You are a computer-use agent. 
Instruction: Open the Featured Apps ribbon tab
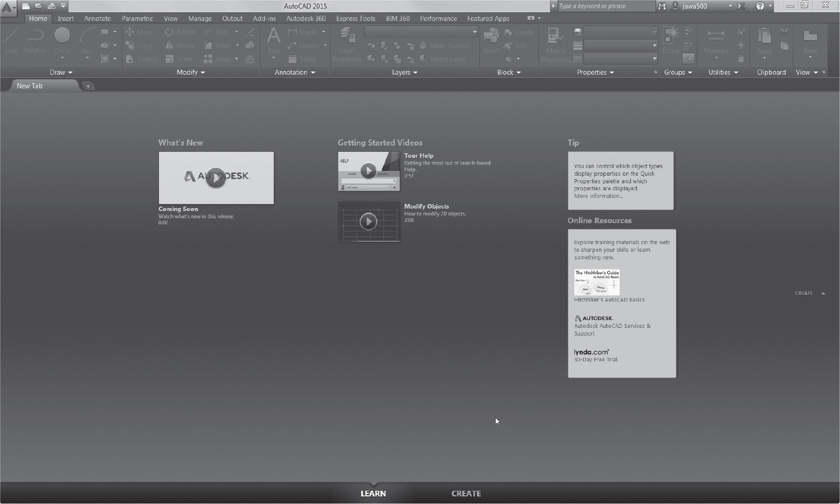pyautogui.click(x=488, y=18)
